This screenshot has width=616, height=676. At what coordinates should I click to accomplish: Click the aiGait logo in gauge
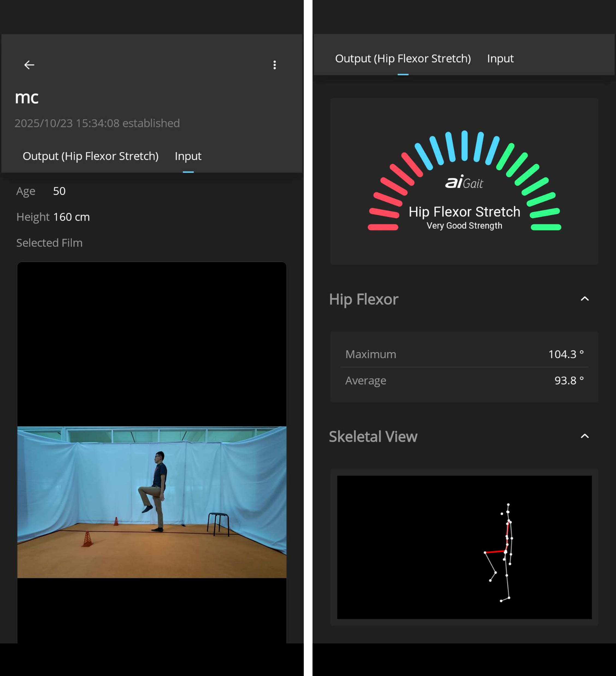pyautogui.click(x=464, y=182)
